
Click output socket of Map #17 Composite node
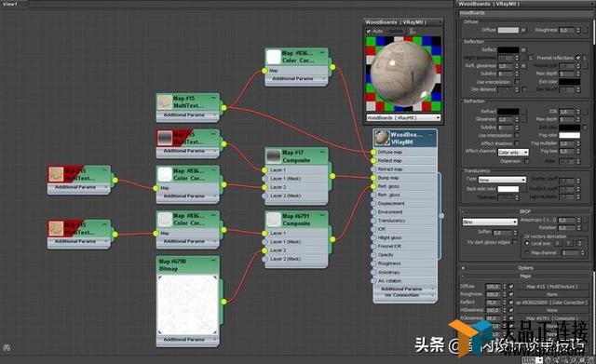(x=332, y=176)
